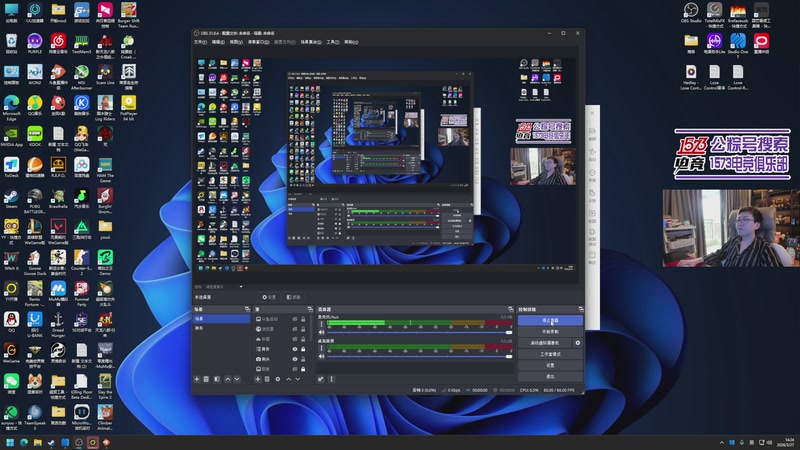
Task: Open 编辑(E) Edit menu in OBS
Action: point(218,42)
